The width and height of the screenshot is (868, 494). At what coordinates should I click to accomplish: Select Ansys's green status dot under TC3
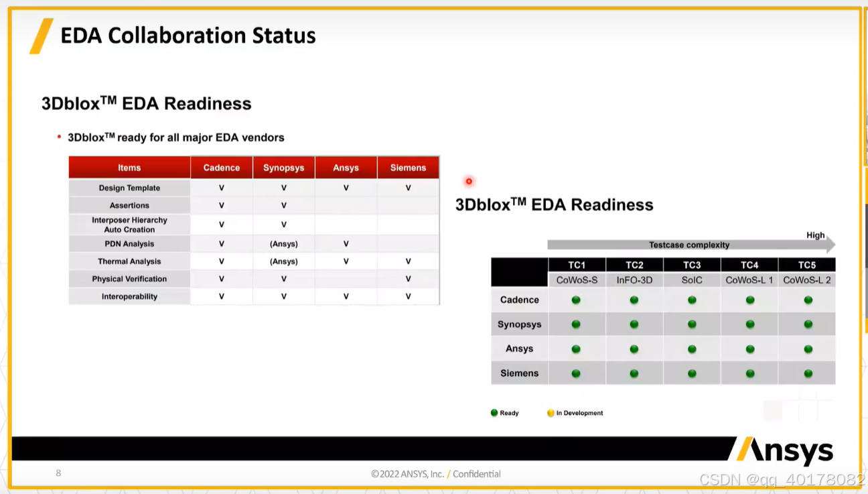tap(692, 349)
